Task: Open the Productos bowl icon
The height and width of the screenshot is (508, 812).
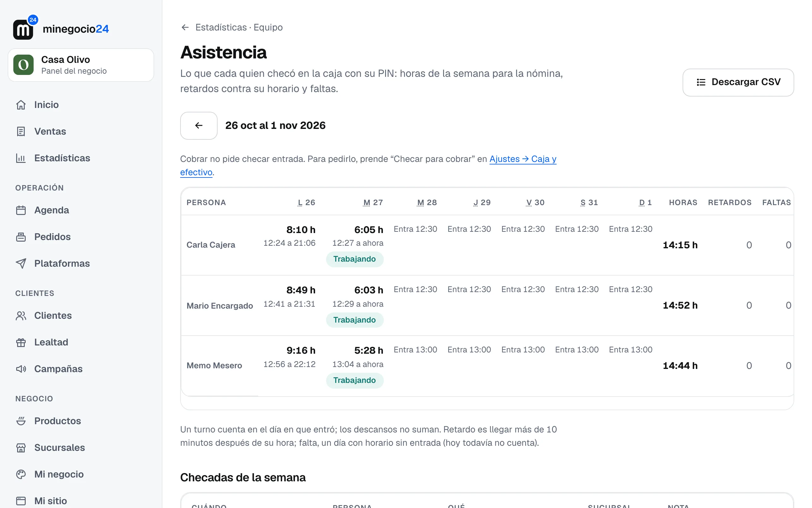Action: tap(21, 421)
